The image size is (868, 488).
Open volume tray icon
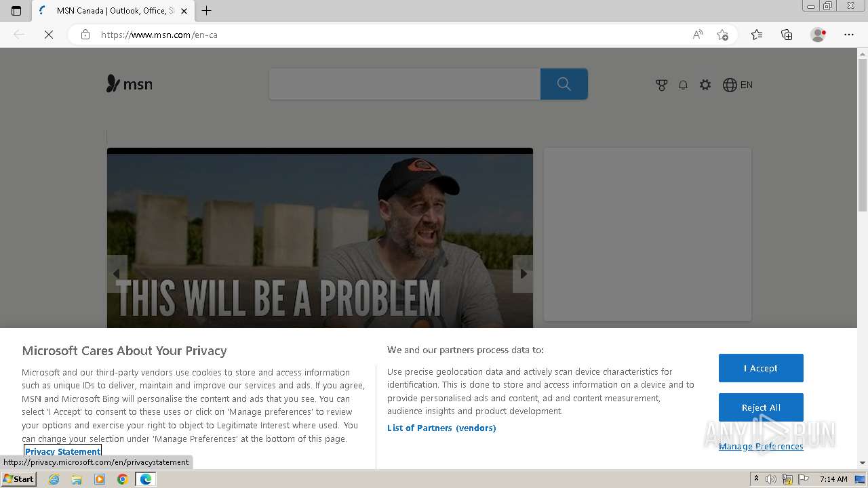[x=772, y=479]
